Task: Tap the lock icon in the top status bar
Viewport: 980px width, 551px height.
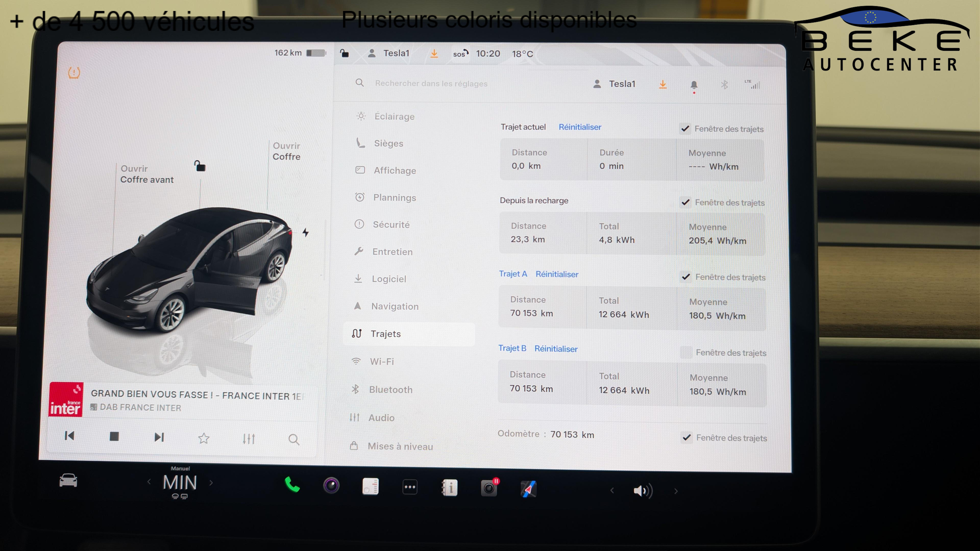Action: tap(344, 53)
